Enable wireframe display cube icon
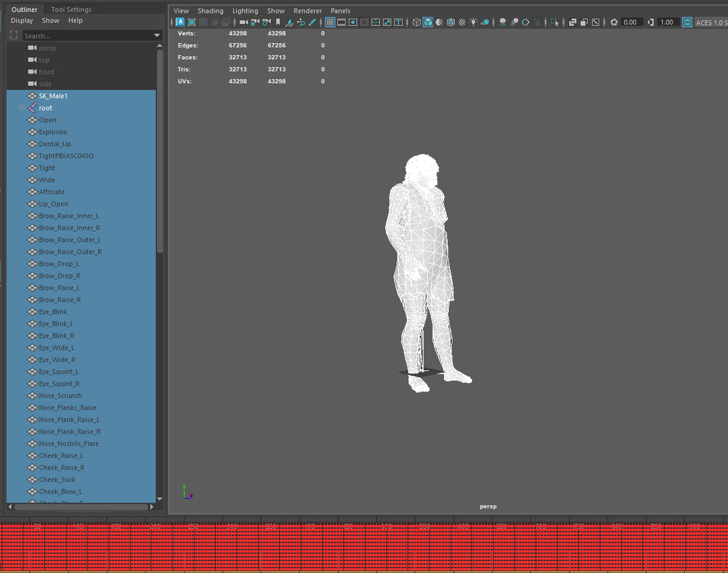 click(416, 22)
